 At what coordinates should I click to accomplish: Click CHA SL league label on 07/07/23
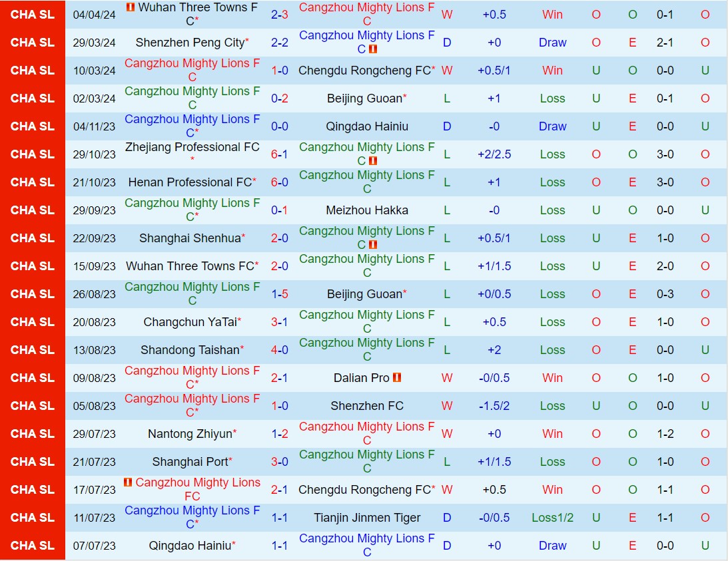coord(33,546)
